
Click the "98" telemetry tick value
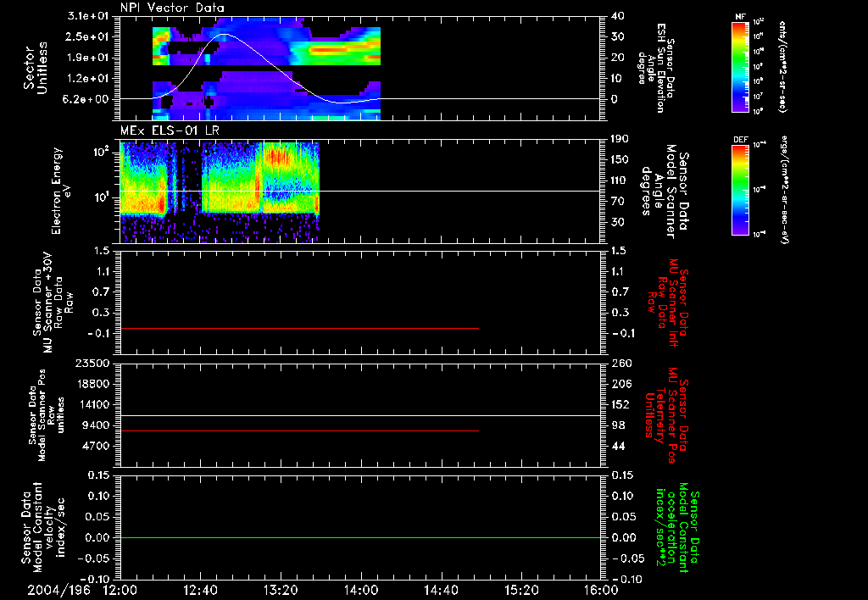(x=617, y=425)
